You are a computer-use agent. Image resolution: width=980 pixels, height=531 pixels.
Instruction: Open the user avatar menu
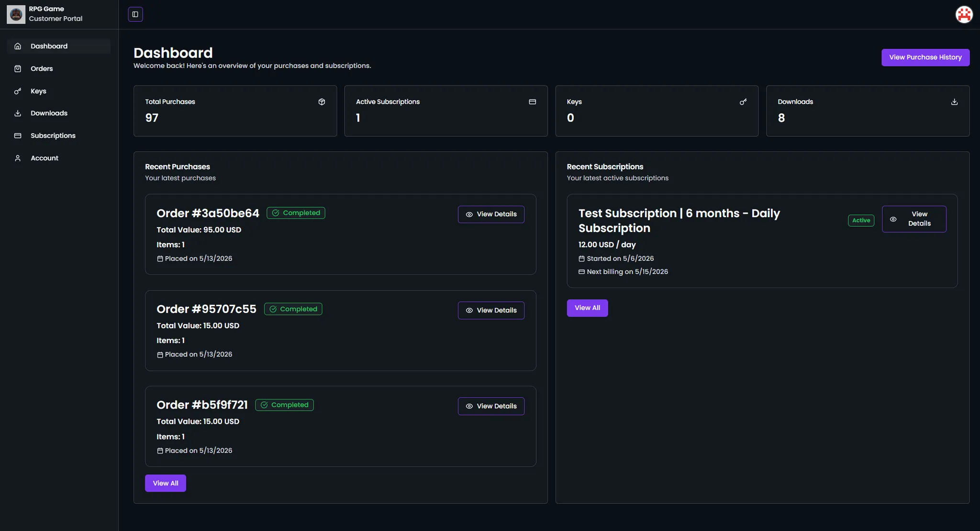click(x=964, y=14)
